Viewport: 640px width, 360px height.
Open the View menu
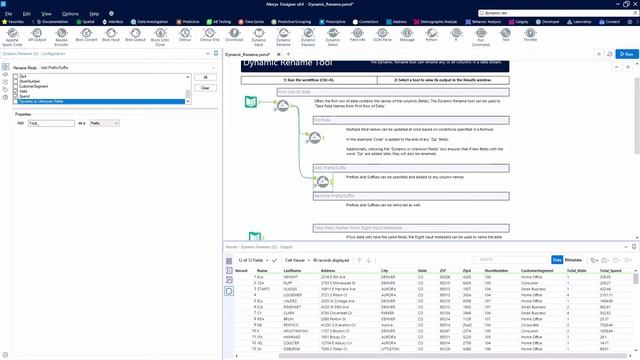(x=46, y=14)
